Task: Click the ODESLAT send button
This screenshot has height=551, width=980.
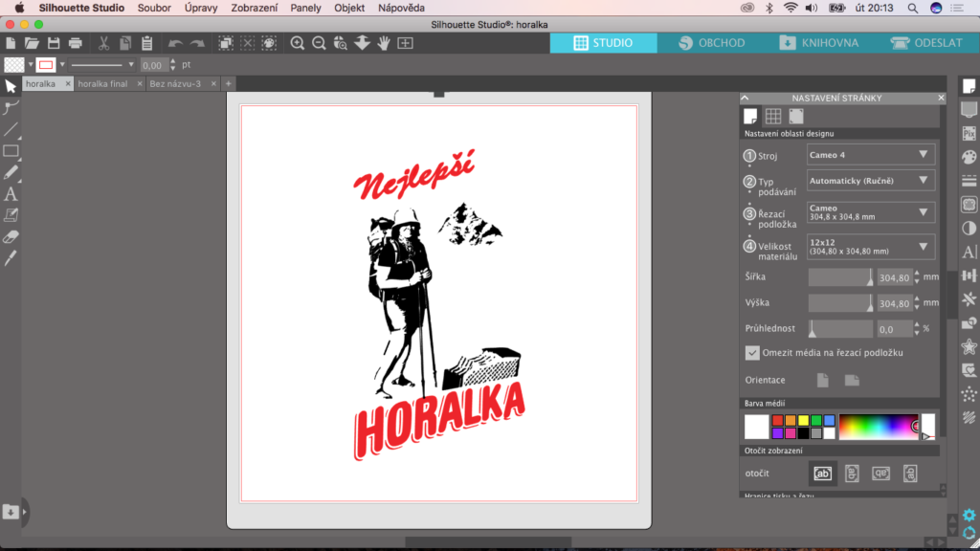Action: click(926, 43)
